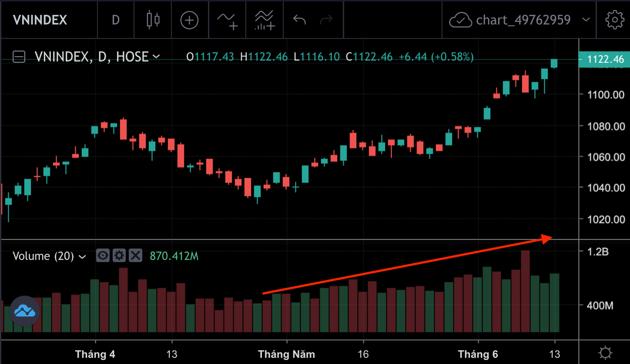Screen dimensions: 630x364
Task: Click the compare or add symbol plus icon
Action: (x=189, y=20)
